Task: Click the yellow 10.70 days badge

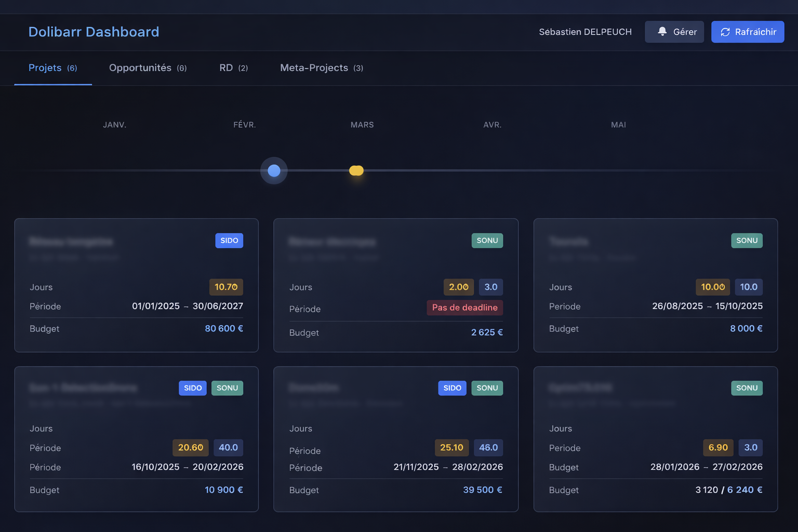Action: [226, 287]
